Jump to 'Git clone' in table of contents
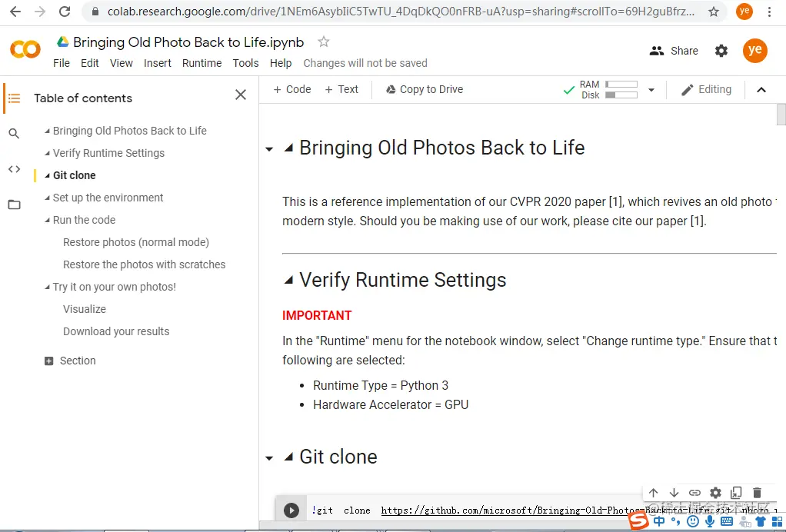 tap(74, 175)
